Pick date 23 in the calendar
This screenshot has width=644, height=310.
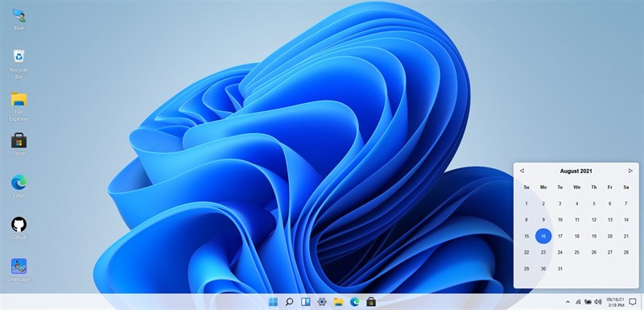click(543, 253)
